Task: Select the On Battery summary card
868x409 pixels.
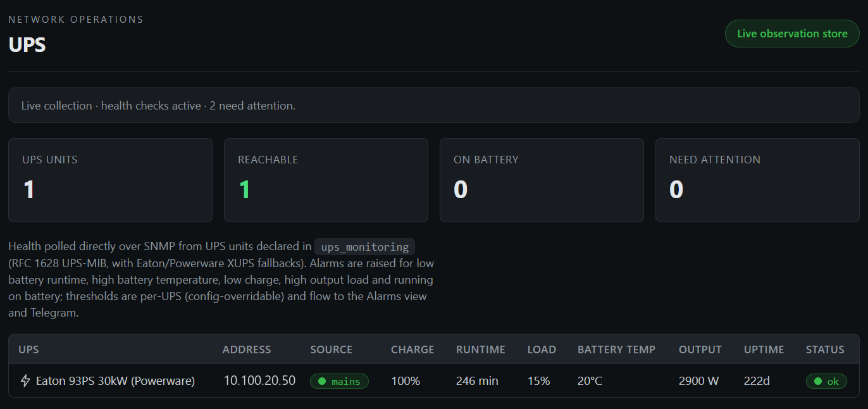Action: (542, 180)
